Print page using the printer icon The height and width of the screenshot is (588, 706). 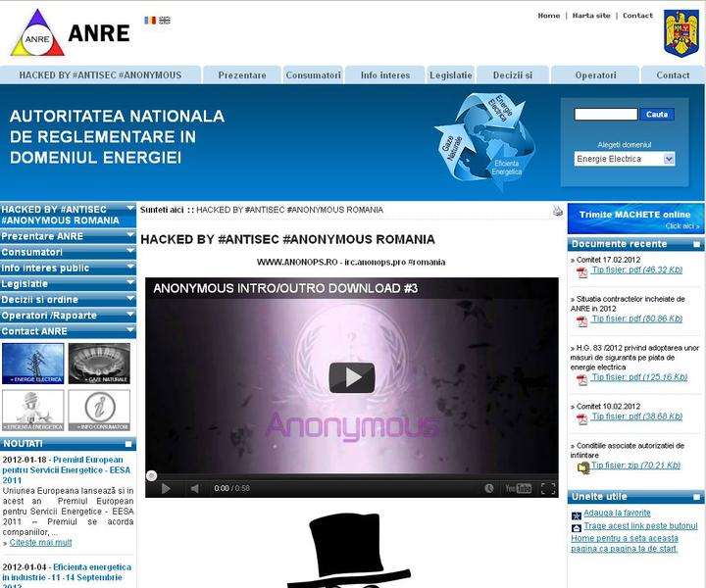click(558, 211)
